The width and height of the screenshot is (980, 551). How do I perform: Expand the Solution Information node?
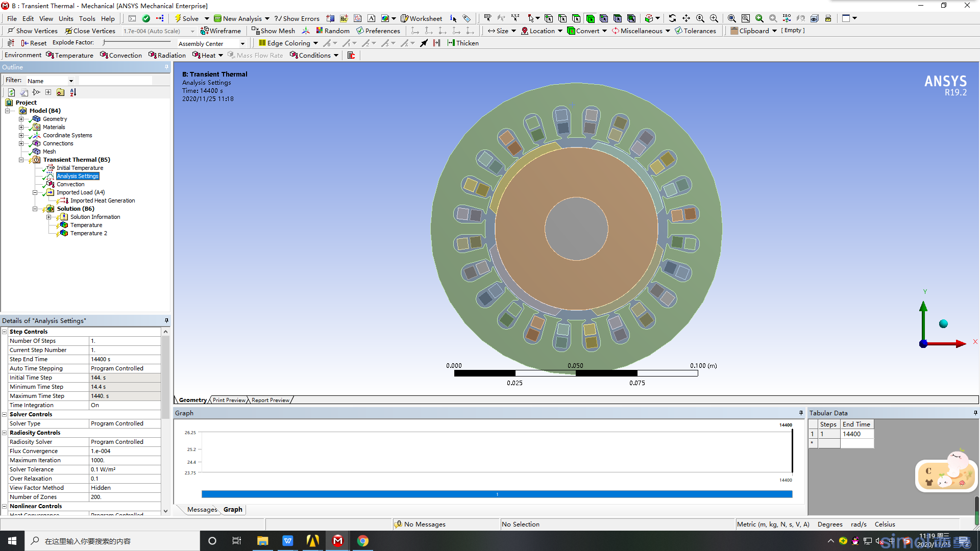click(x=48, y=217)
